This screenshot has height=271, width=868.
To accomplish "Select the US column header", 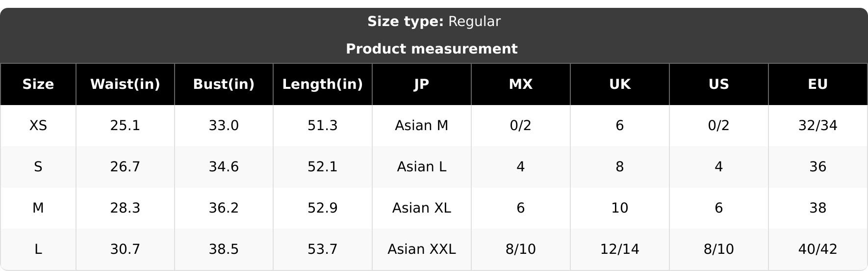I will [x=719, y=84].
